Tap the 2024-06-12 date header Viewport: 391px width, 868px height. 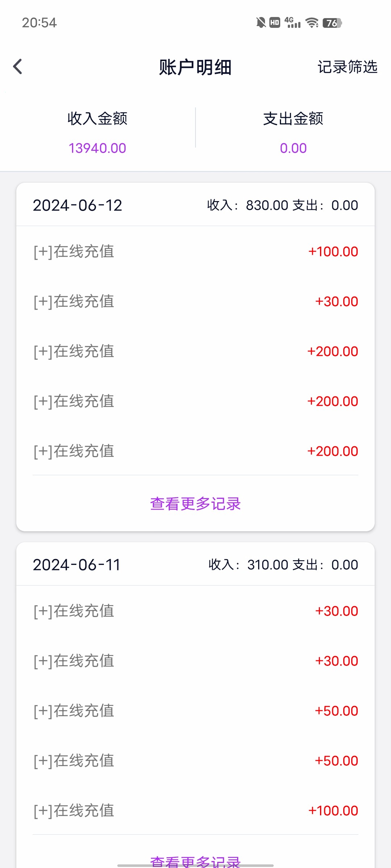click(77, 205)
